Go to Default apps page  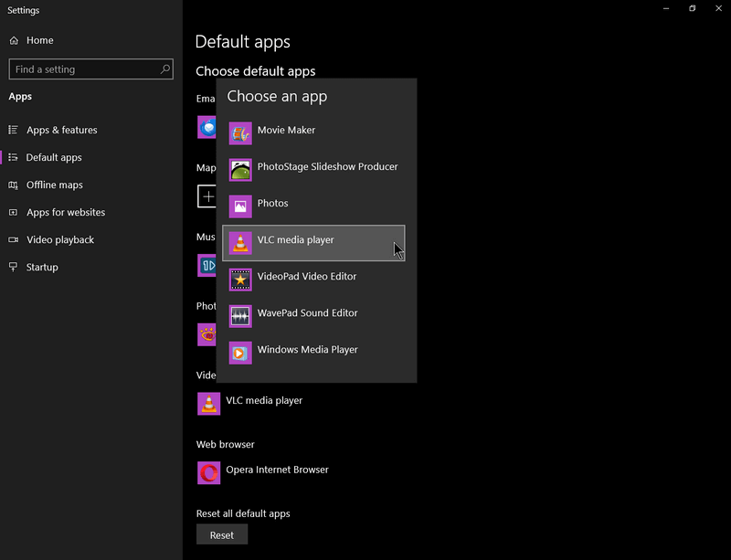91,157
